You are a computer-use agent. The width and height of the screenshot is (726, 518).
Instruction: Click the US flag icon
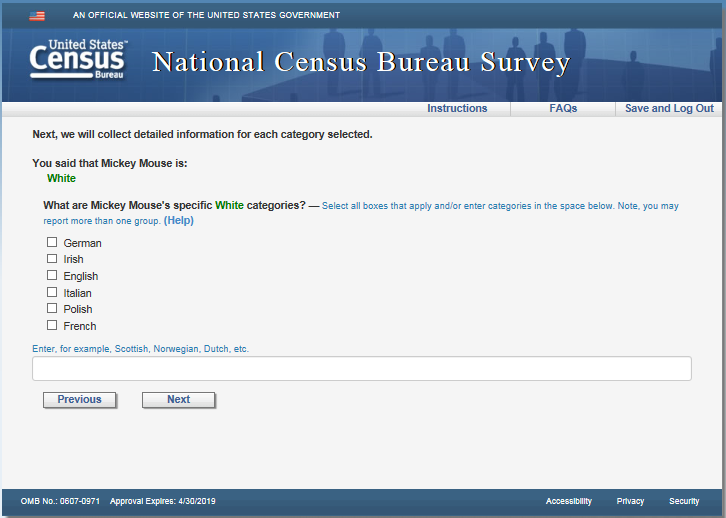pyautogui.click(x=37, y=16)
